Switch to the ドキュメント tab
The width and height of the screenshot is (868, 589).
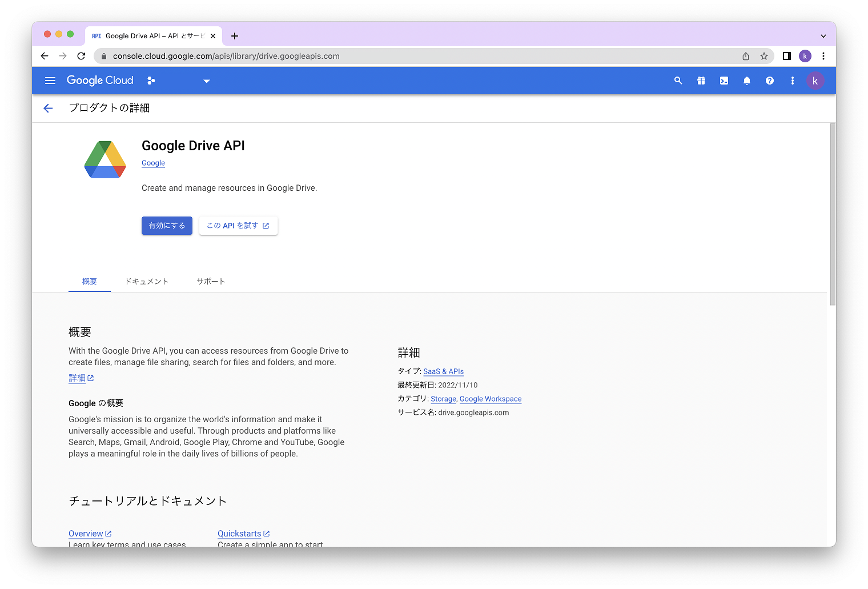click(147, 281)
